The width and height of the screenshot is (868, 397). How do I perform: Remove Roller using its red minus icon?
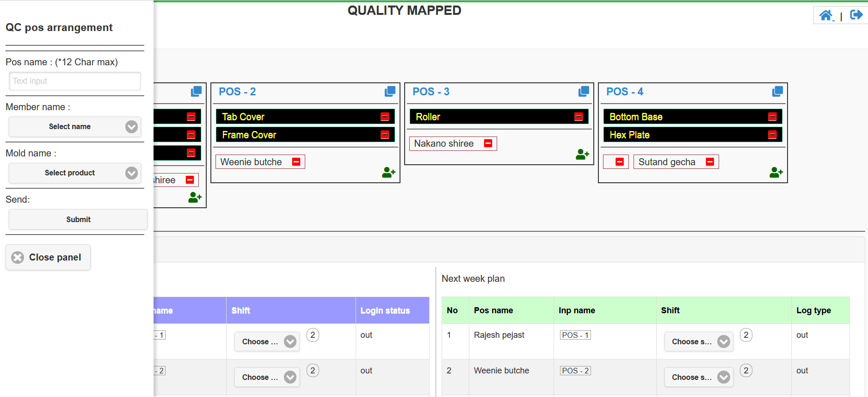579,117
